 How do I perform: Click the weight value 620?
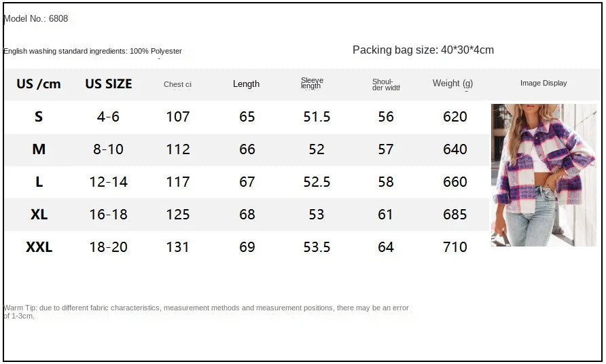454,117
